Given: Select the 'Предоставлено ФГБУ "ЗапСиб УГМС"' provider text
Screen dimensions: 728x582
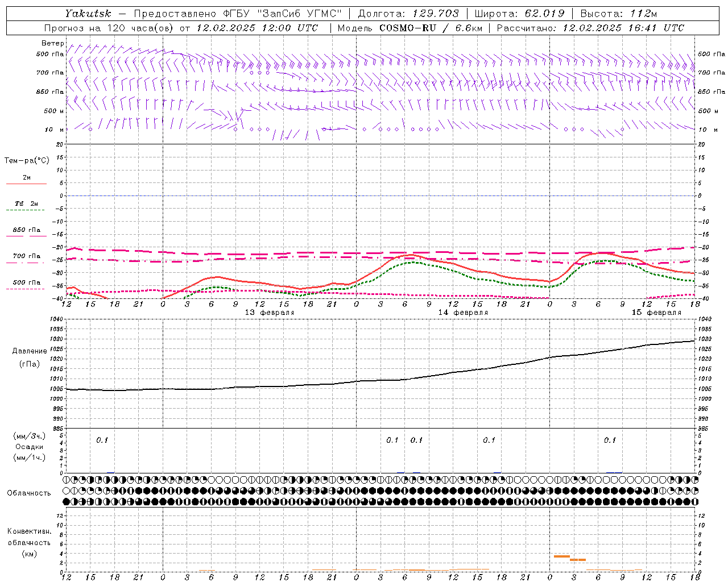Looking at the screenshot, I should [238, 14].
